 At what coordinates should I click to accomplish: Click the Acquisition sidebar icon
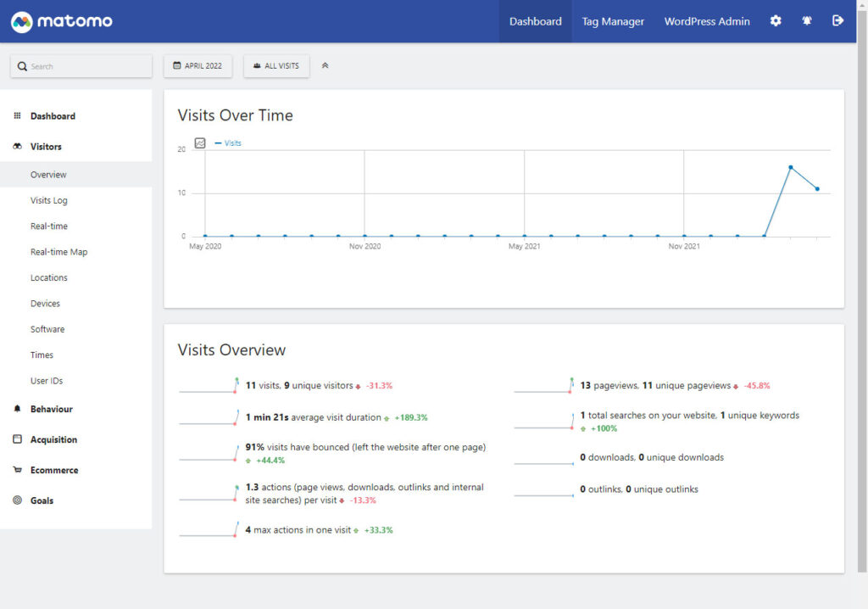tap(17, 439)
